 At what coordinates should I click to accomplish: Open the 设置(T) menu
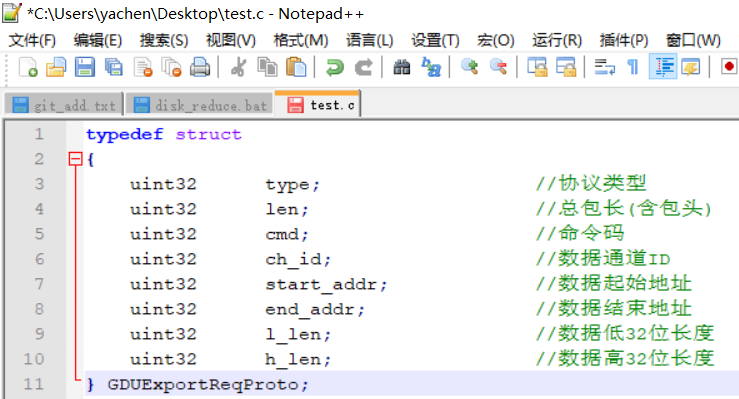(435, 40)
